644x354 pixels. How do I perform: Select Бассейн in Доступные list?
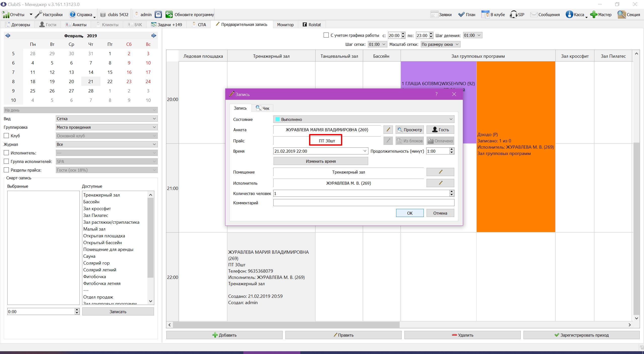pyautogui.click(x=91, y=202)
